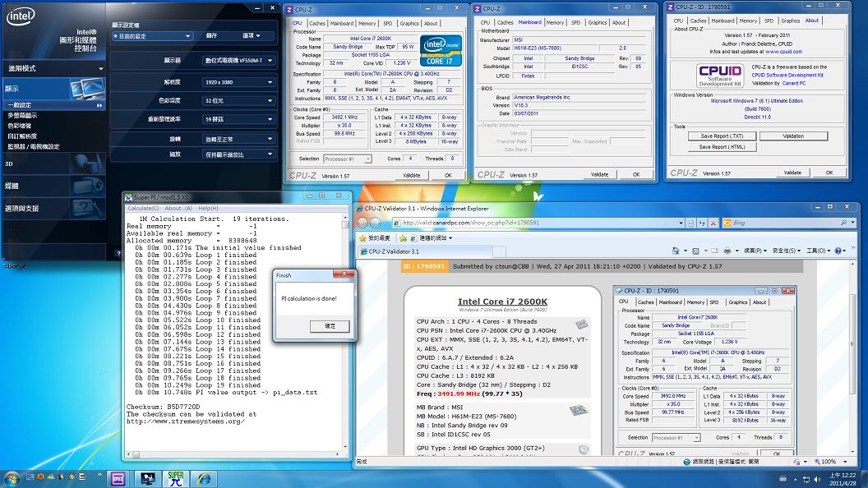The height and width of the screenshot is (488, 868).
Task: Open Processor #1 selection dropdown in CPU-Z
Action: [x=347, y=159]
